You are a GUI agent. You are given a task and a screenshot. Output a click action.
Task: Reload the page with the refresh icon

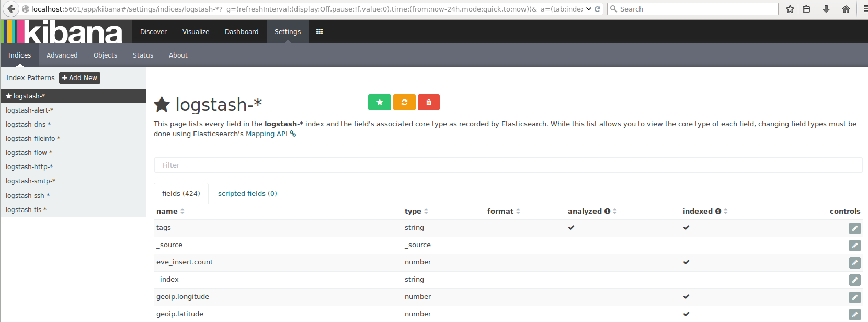[x=597, y=9]
